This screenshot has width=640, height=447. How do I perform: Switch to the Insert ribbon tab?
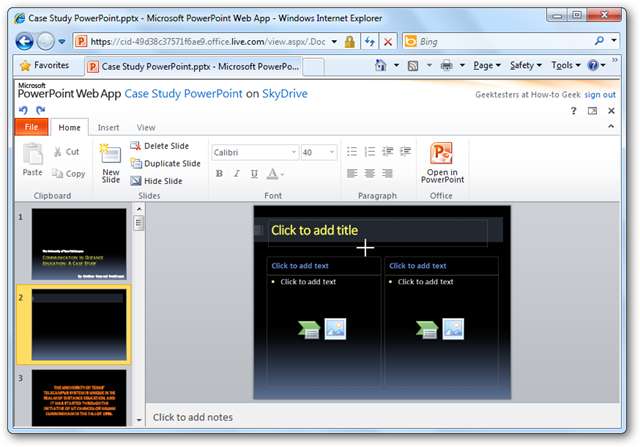coord(108,128)
